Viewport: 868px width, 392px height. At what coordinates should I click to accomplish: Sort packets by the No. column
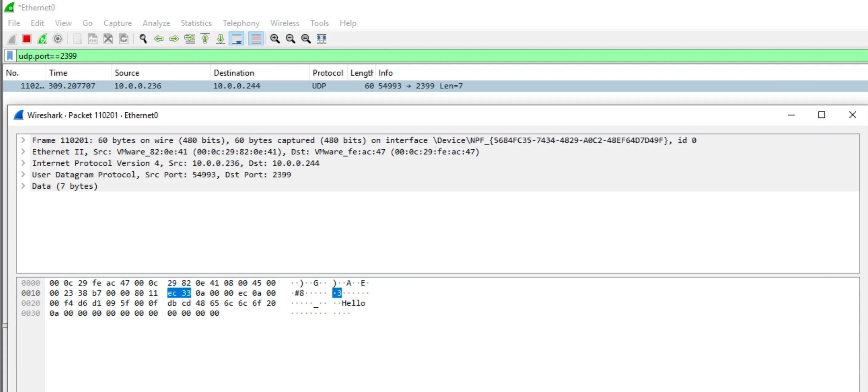coord(24,73)
